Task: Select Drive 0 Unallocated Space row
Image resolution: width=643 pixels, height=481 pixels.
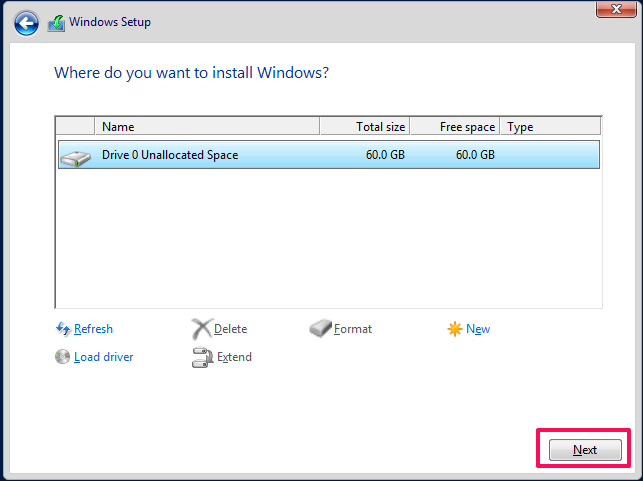Action: 329,155
